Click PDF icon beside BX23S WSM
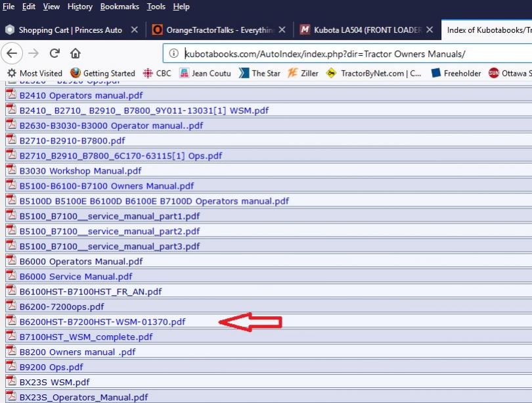This screenshot has height=403, width=532. click(x=12, y=381)
